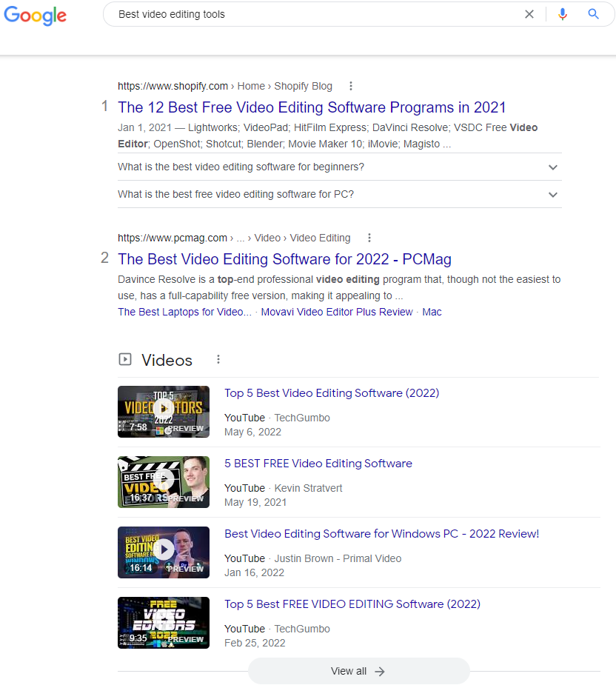Open 'The Best Video Editing Software for 2022 - PCMag'
Screen dimensions: 616x685
coord(284,259)
